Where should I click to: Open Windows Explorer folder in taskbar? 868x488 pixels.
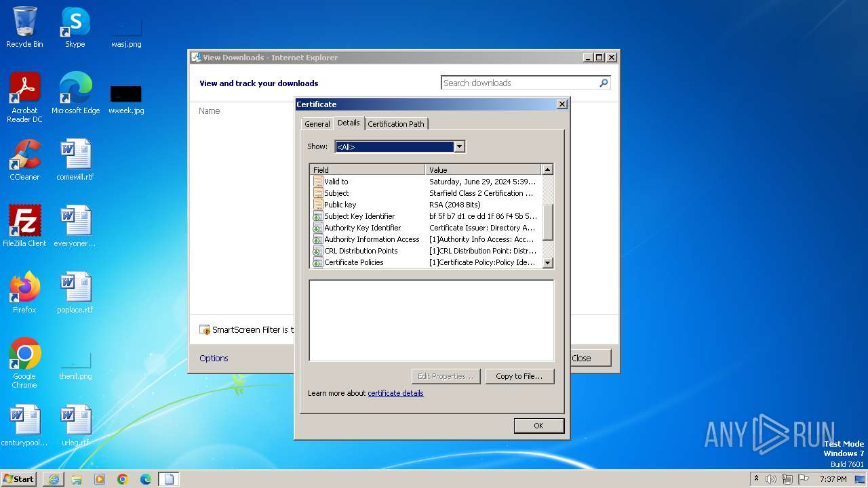[x=77, y=479]
